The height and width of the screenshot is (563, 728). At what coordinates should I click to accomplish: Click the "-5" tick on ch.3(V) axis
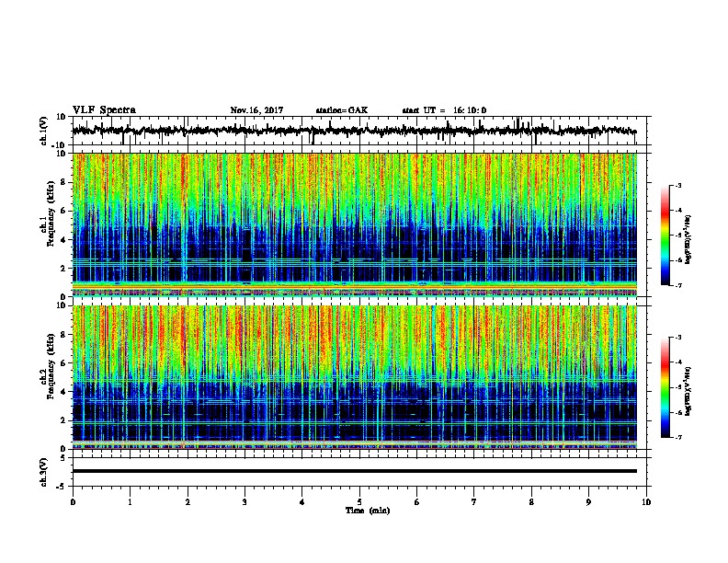(62, 487)
